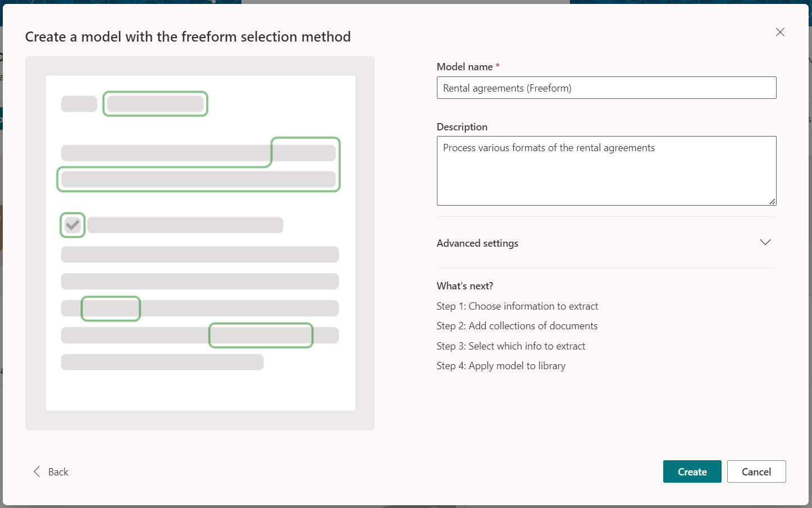Image resolution: width=812 pixels, height=508 pixels.
Task: Click the Back chevron arrow icon
Action: coord(37,471)
